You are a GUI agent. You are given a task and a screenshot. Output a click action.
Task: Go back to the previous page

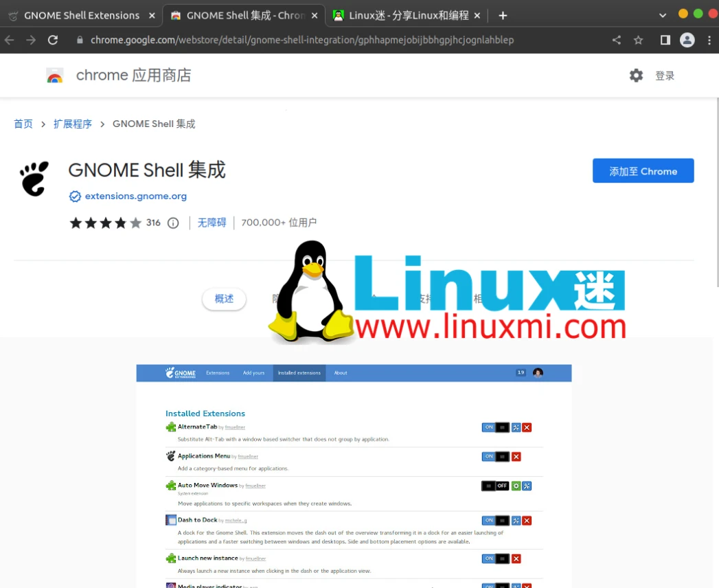tap(9, 41)
